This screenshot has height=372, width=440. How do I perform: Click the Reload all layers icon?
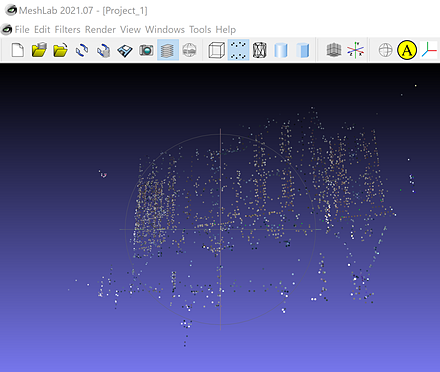click(x=104, y=50)
